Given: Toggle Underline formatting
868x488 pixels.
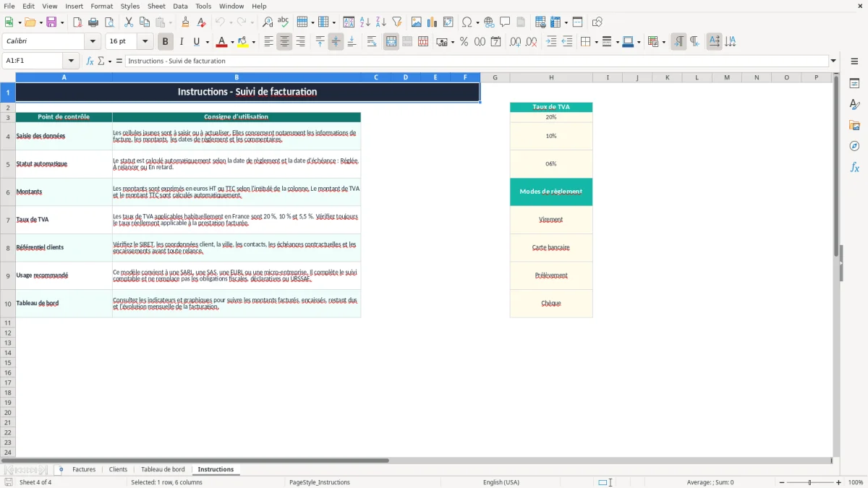Looking at the screenshot, I should pos(196,42).
